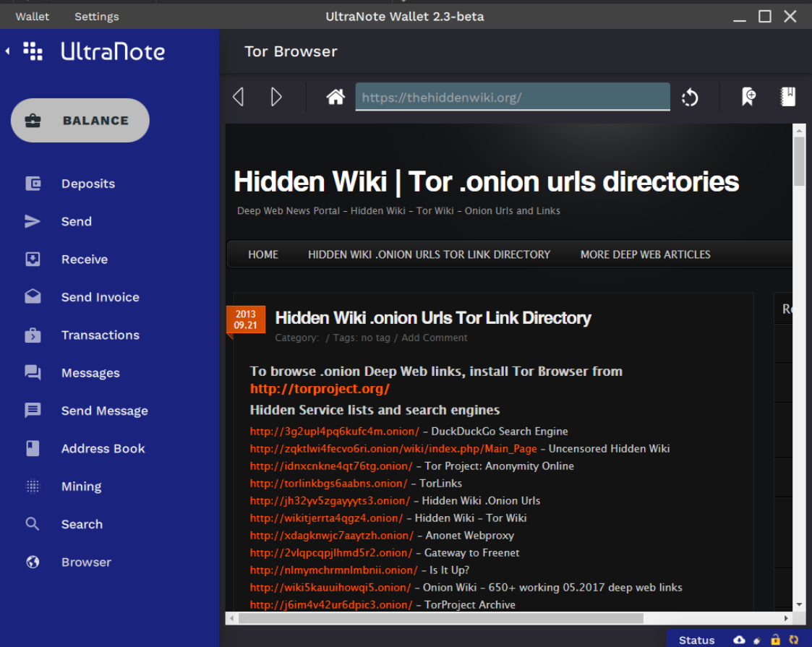Open Send Message in the sidebar
The width and height of the screenshot is (812, 647).
coord(105,411)
